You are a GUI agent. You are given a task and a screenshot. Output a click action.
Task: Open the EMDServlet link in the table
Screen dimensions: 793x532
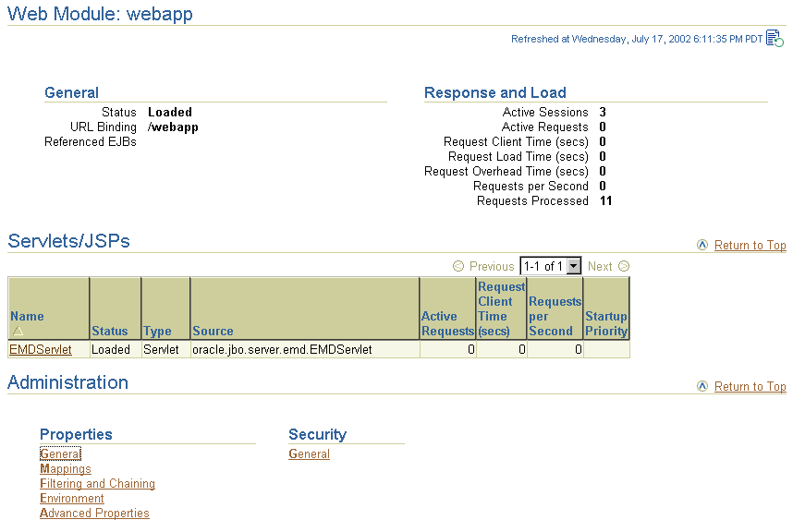[x=40, y=350]
